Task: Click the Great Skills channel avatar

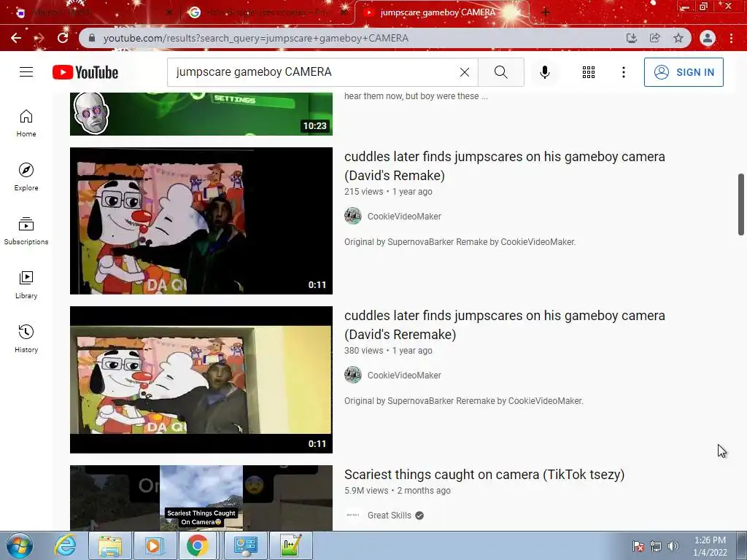Action: point(353,515)
